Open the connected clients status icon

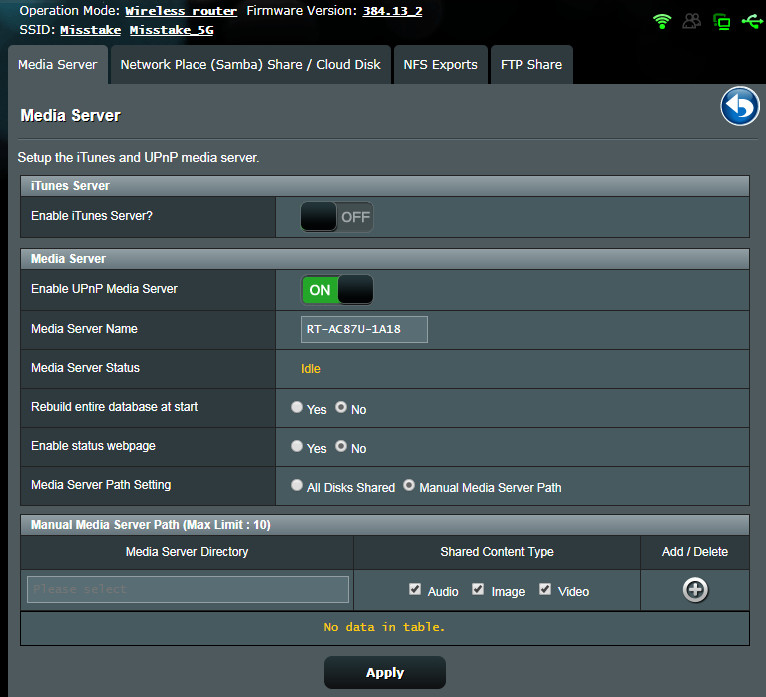coord(691,21)
